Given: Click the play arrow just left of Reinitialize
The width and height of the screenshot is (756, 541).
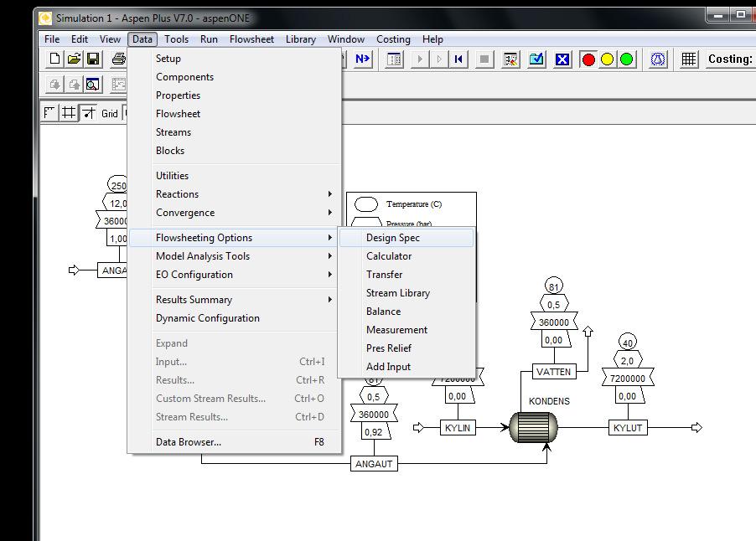Looking at the screenshot, I should click(x=438, y=59).
